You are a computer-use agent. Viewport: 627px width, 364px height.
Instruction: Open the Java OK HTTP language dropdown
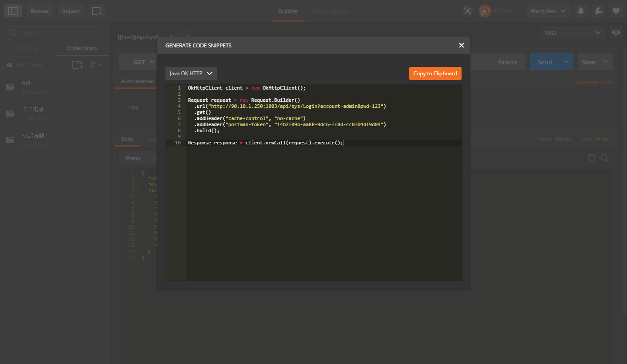pyautogui.click(x=191, y=73)
